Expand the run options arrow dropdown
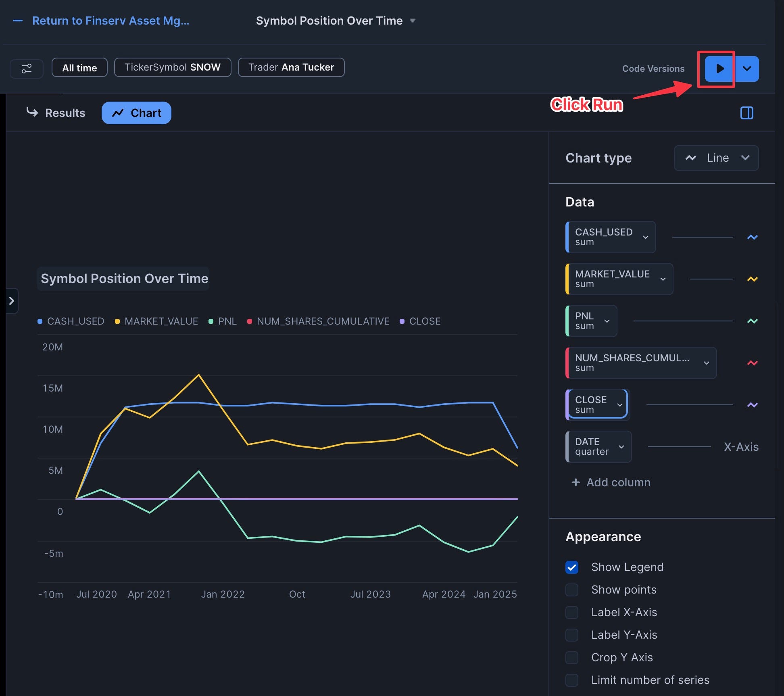 point(747,69)
